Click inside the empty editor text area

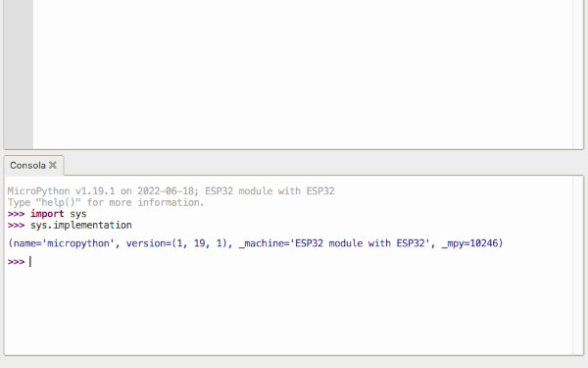pos(303,74)
